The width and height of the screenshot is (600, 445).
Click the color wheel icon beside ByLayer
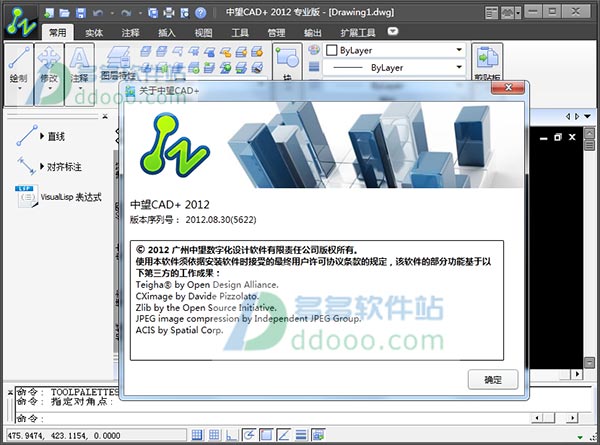[314, 50]
